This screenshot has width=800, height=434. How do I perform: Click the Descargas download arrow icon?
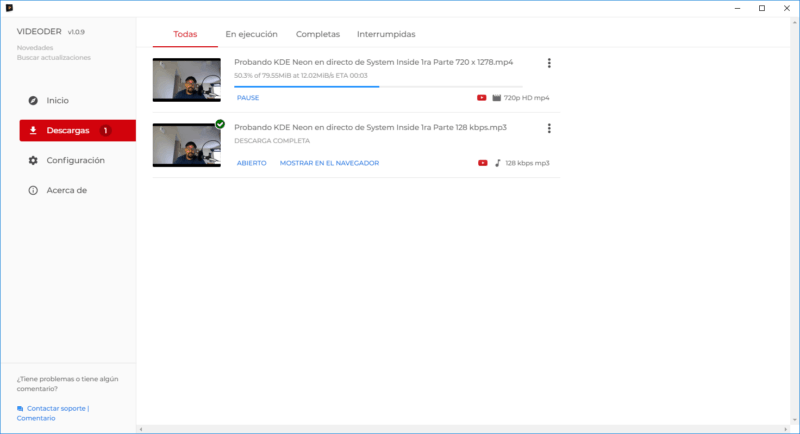[33, 131]
